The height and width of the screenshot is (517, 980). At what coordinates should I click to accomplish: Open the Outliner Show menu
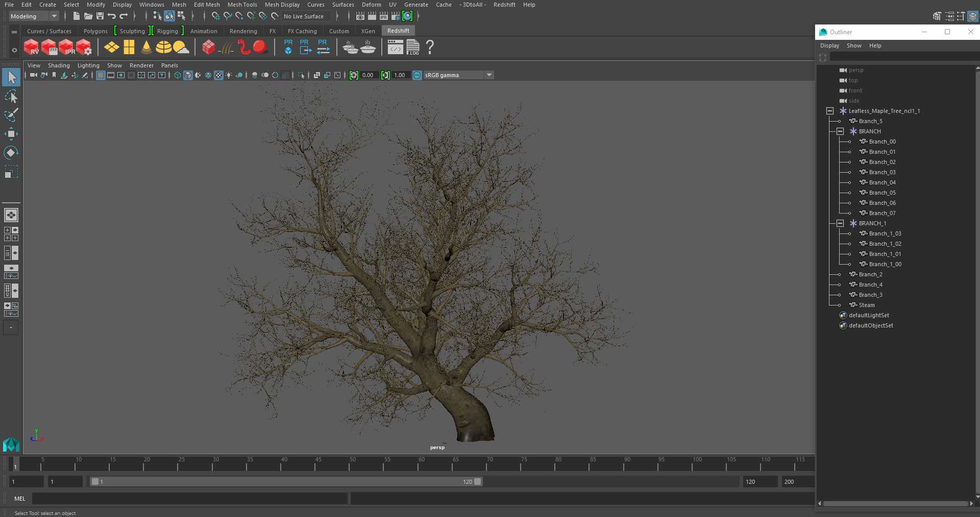coord(854,45)
